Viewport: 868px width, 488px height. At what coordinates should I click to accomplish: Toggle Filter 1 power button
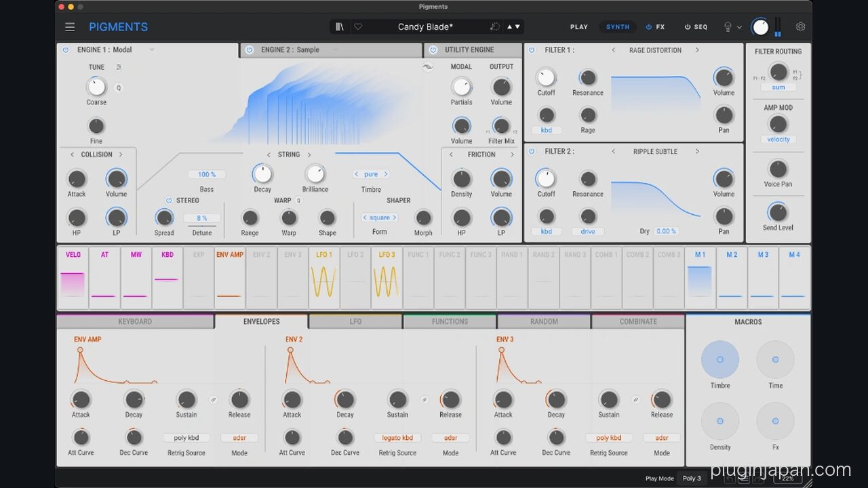click(532, 50)
